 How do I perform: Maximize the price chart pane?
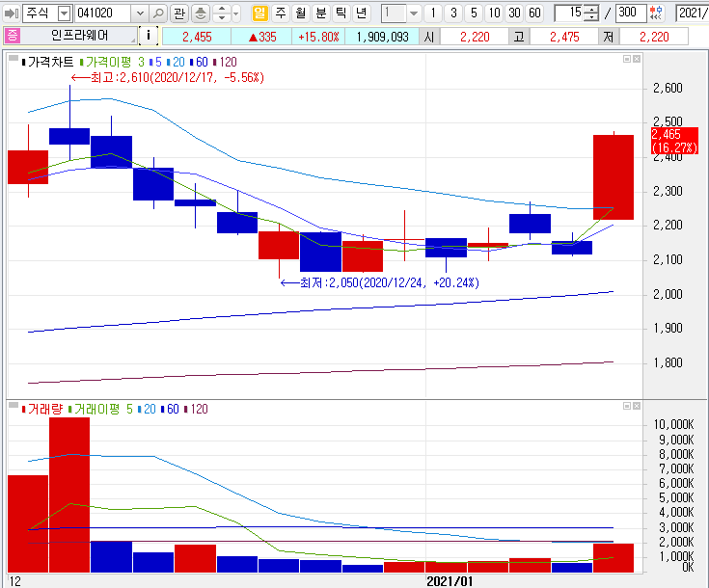point(627,59)
